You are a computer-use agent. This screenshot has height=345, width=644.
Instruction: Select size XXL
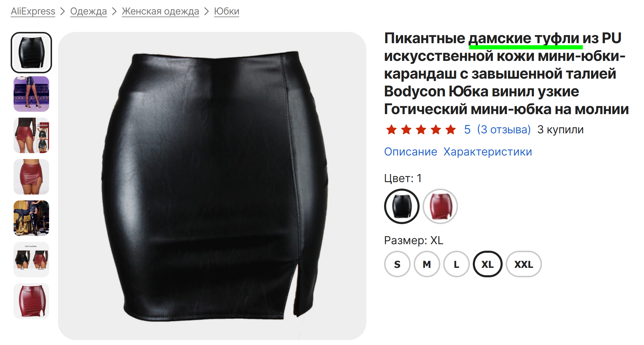(524, 264)
